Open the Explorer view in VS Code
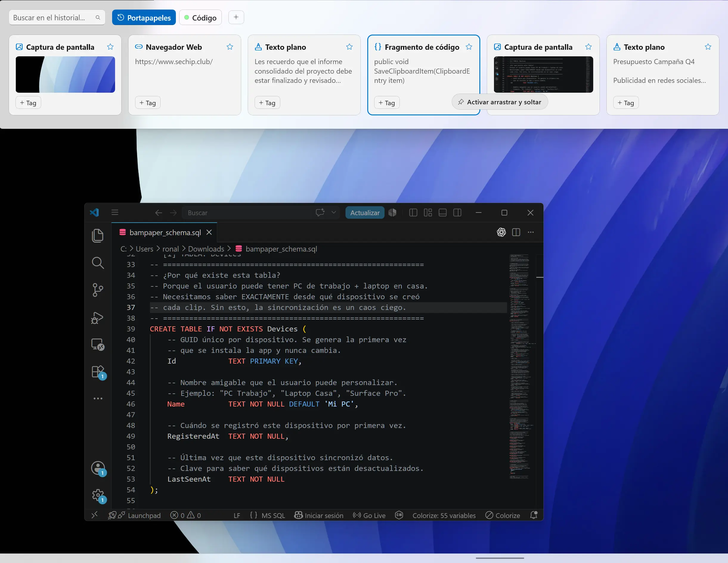Image resolution: width=728 pixels, height=563 pixels. click(x=98, y=236)
